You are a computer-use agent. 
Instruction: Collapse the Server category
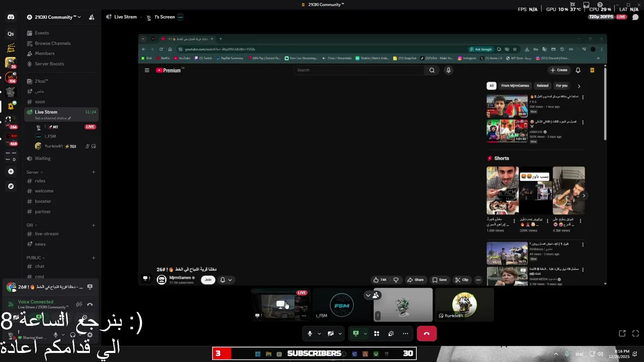pos(34,172)
